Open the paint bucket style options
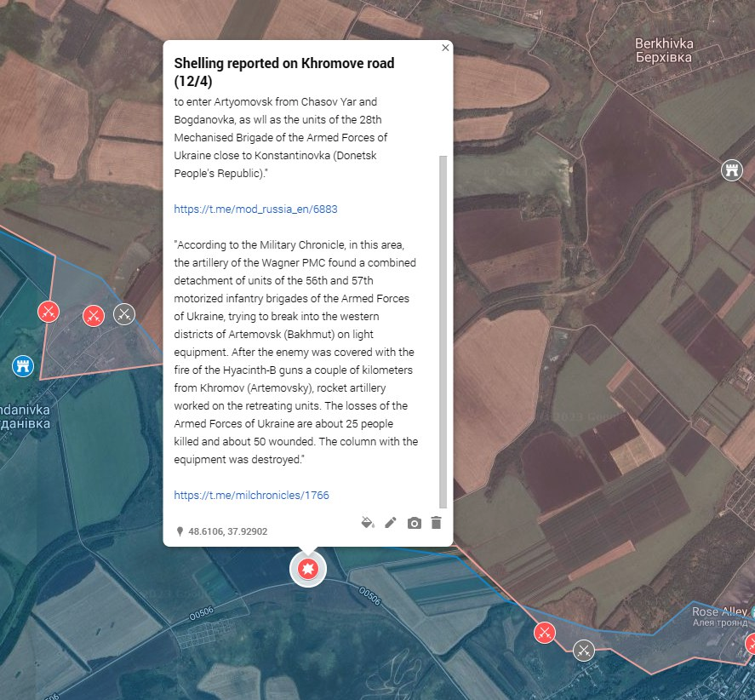Screen dimensions: 755x700 pos(368,523)
